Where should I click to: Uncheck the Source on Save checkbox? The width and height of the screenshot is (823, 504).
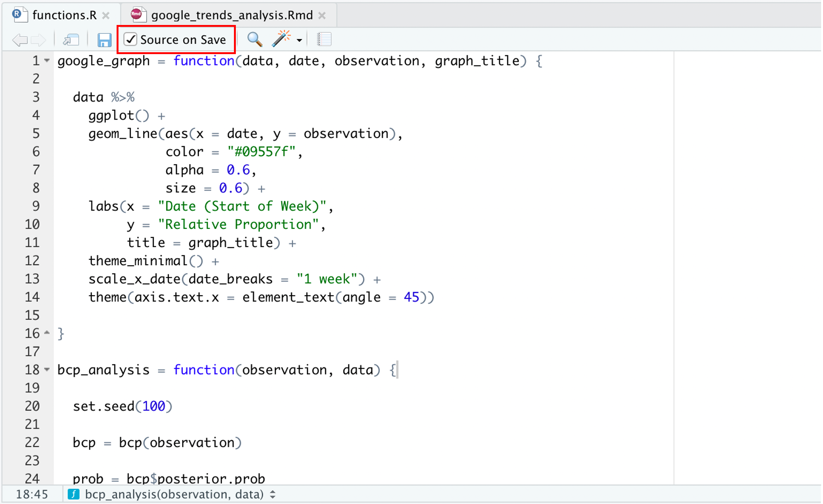tap(131, 39)
